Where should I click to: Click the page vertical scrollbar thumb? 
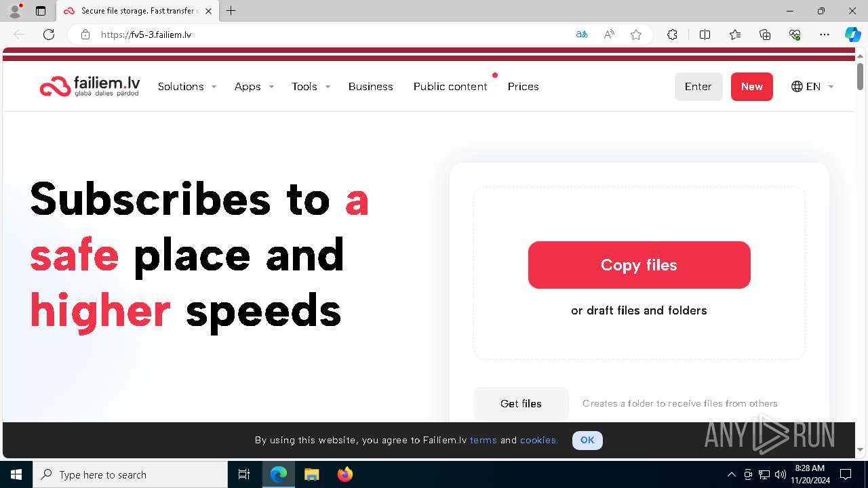coord(861,76)
